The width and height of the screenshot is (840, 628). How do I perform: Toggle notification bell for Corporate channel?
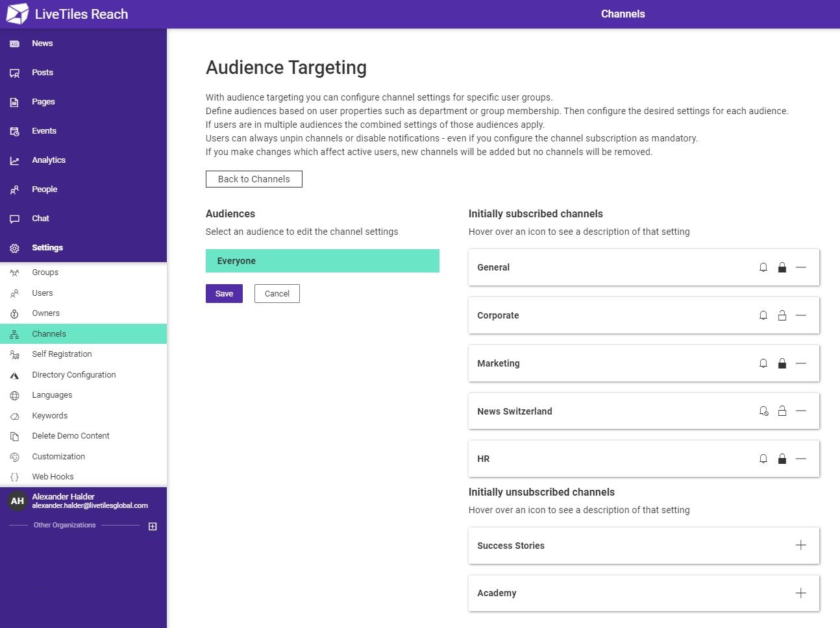[763, 315]
